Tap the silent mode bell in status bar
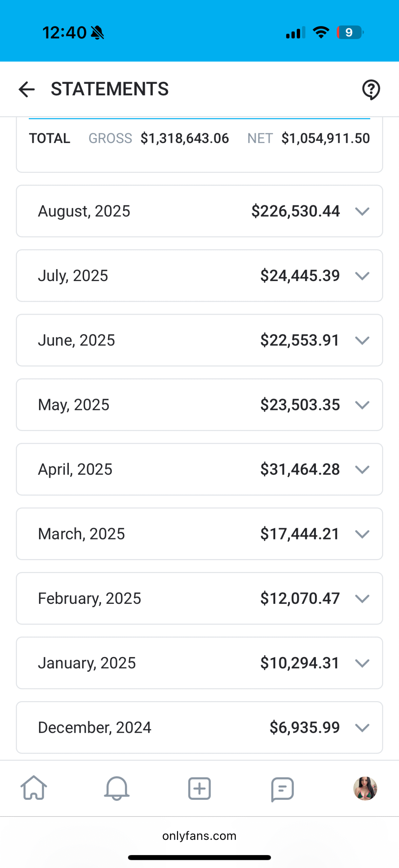 point(98,33)
